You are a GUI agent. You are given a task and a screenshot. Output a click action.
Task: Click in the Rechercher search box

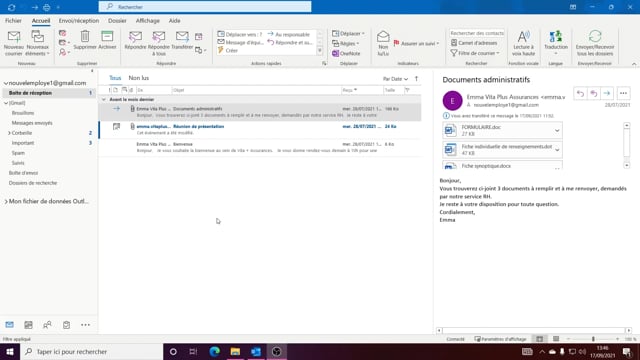[x=205, y=7]
